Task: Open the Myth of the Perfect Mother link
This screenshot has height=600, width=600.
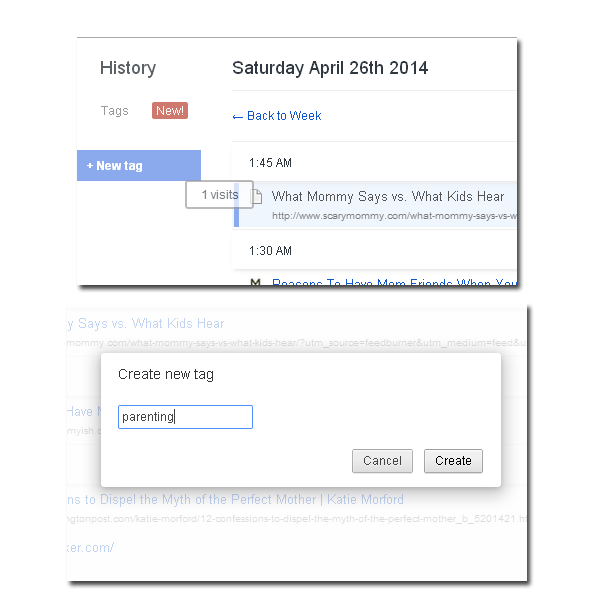Action: 235,499
